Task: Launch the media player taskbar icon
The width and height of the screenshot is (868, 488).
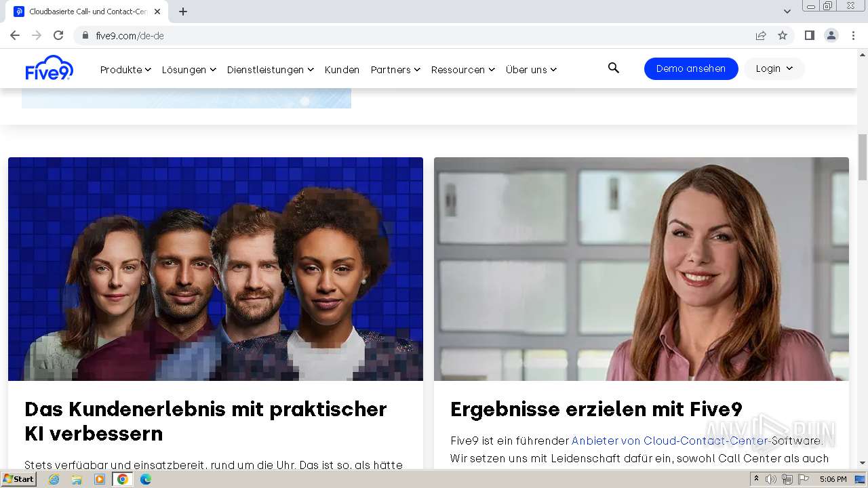Action: [x=100, y=479]
